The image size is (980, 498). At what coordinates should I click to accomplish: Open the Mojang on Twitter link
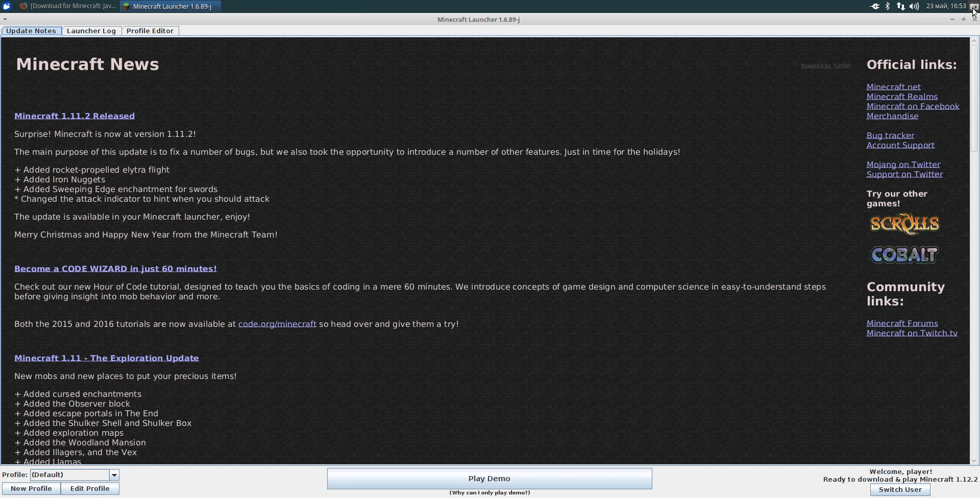click(903, 164)
